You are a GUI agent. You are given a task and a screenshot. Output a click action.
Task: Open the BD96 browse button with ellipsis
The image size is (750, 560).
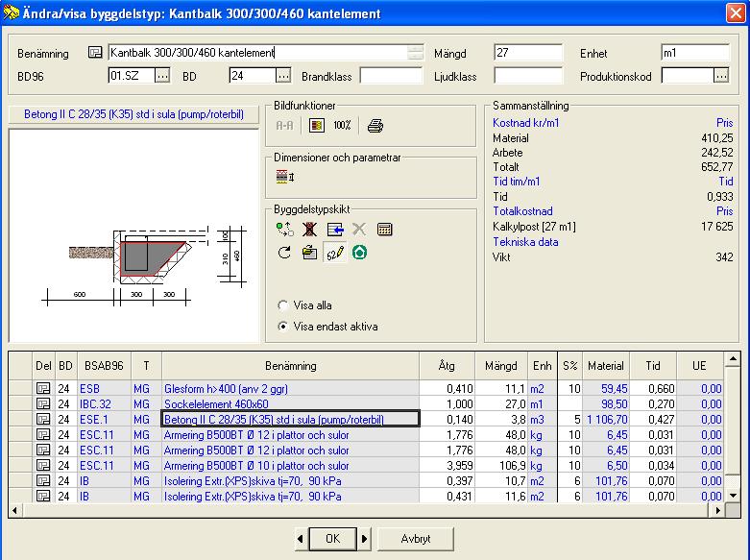coord(162,76)
